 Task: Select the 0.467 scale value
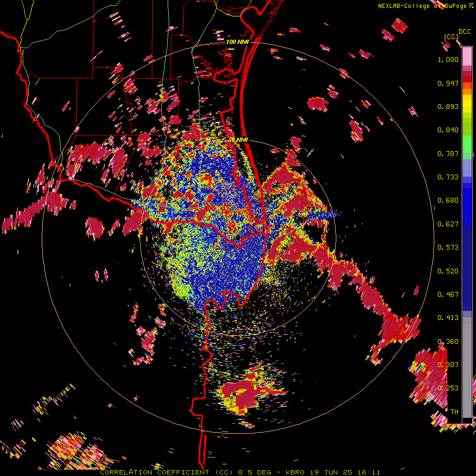pos(448,295)
